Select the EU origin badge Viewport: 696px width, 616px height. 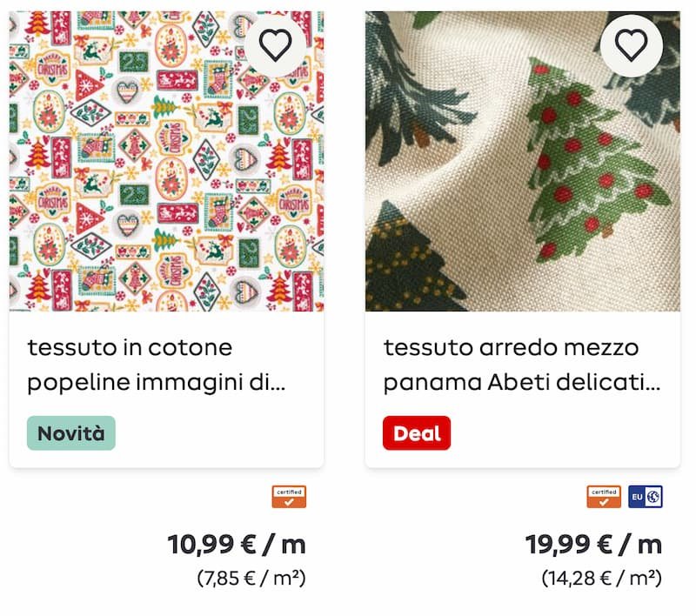coord(646,496)
